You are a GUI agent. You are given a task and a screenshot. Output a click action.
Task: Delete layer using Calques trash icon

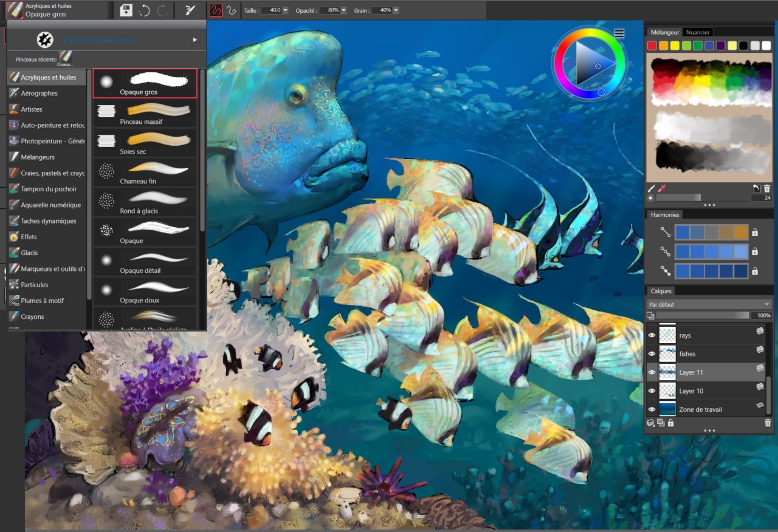(767, 423)
